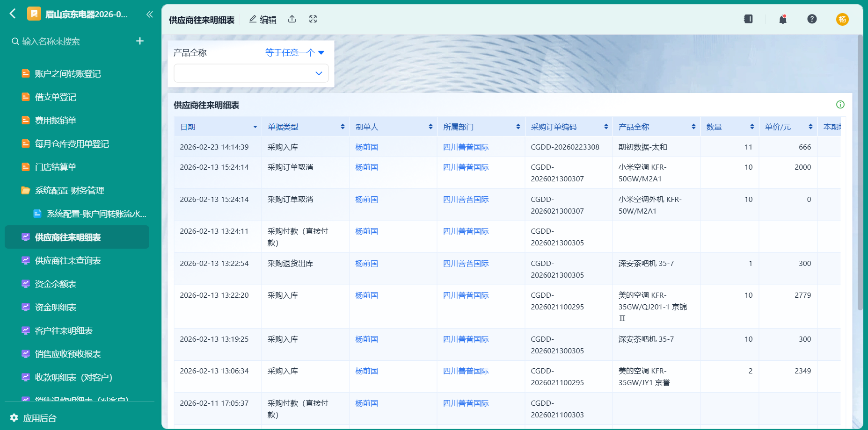Open 杨前国 link in 2026-02-11 17:05:37 row

coord(366,403)
